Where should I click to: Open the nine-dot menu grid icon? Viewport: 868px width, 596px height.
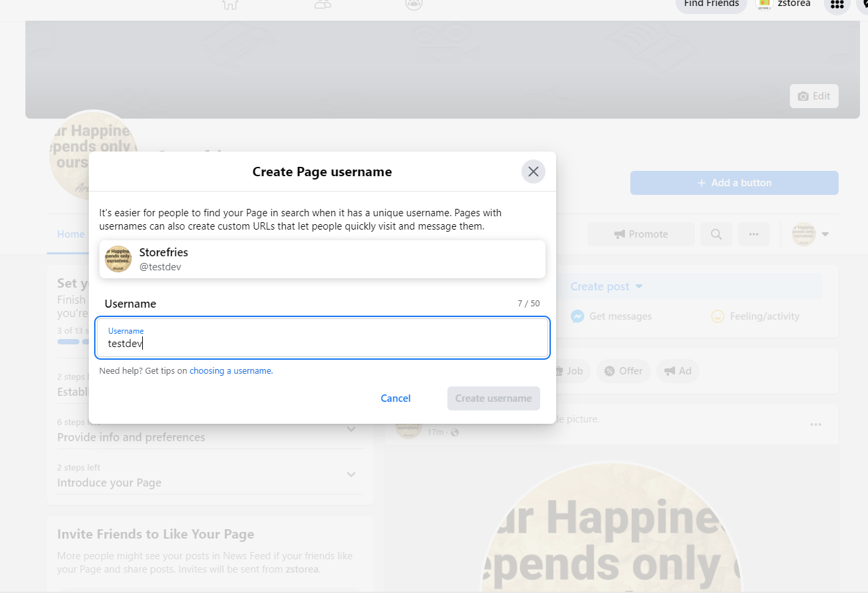(x=837, y=4)
